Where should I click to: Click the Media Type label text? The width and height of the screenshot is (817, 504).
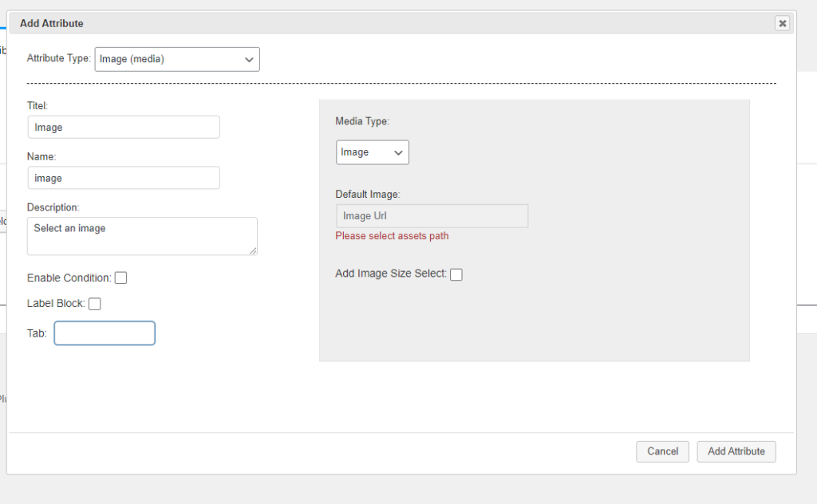coord(362,121)
